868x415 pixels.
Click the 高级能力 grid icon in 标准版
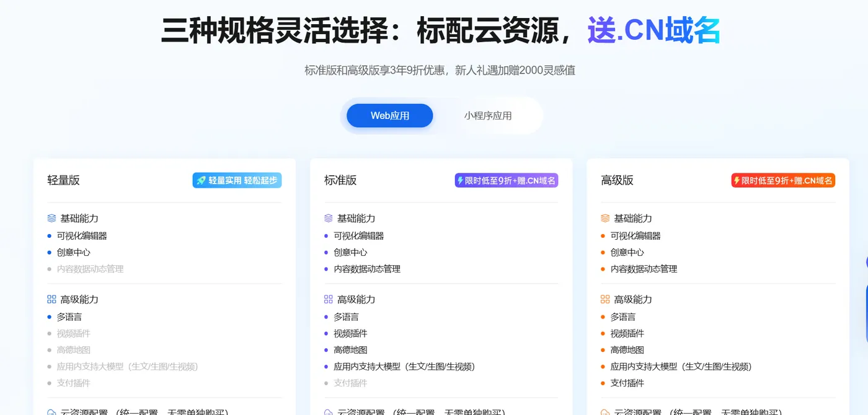tap(329, 299)
